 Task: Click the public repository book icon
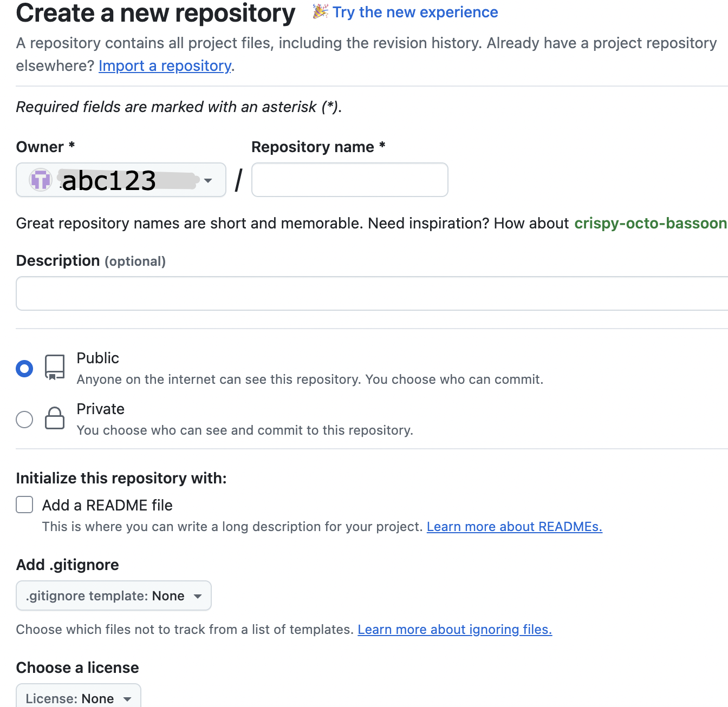[55, 368]
